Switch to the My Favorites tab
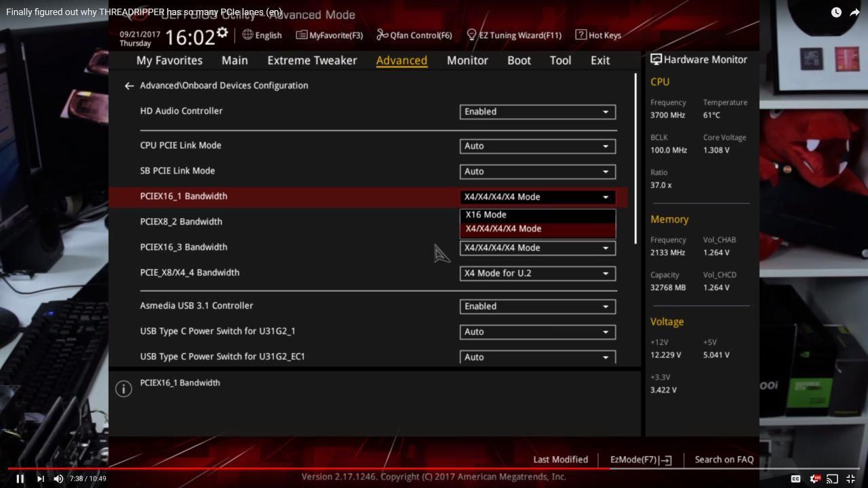This screenshot has height=488, width=868. (x=170, y=60)
